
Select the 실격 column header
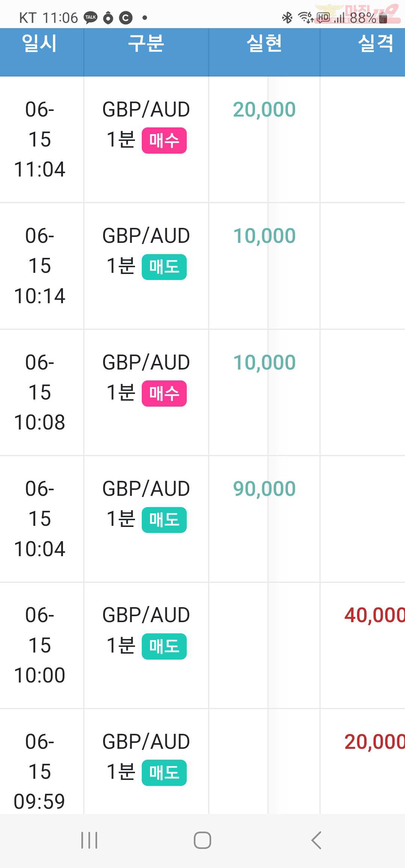click(x=376, y=43)
